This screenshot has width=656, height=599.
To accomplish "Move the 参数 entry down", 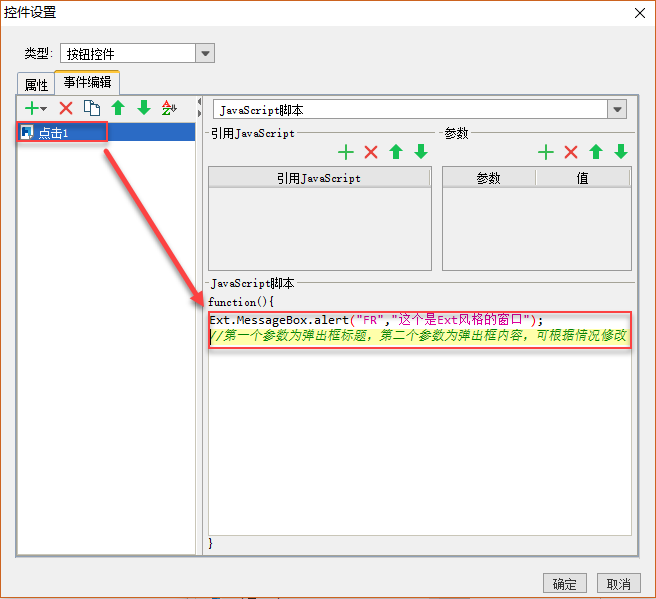I will [x=621, y=152].
